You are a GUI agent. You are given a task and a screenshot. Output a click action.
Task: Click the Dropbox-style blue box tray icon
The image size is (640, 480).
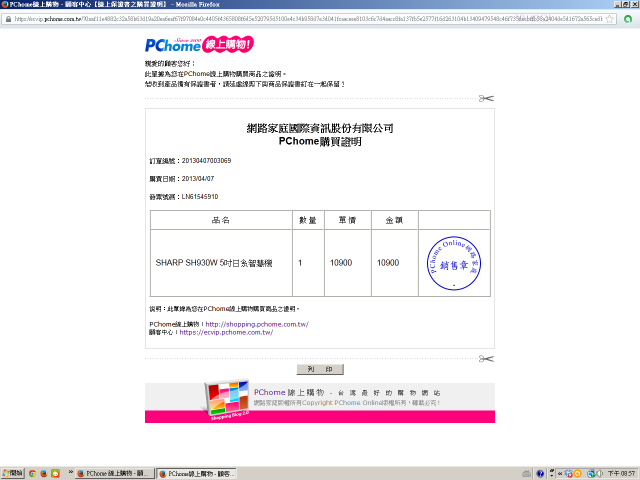569,473
